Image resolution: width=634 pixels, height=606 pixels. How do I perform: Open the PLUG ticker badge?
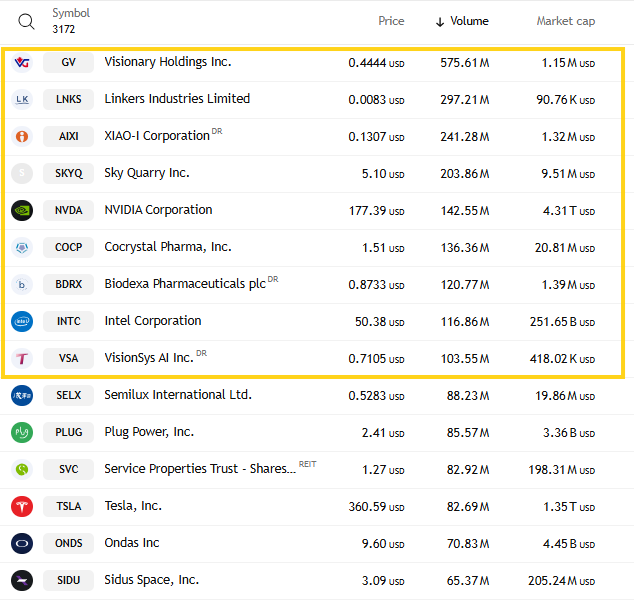pos(68,433)
